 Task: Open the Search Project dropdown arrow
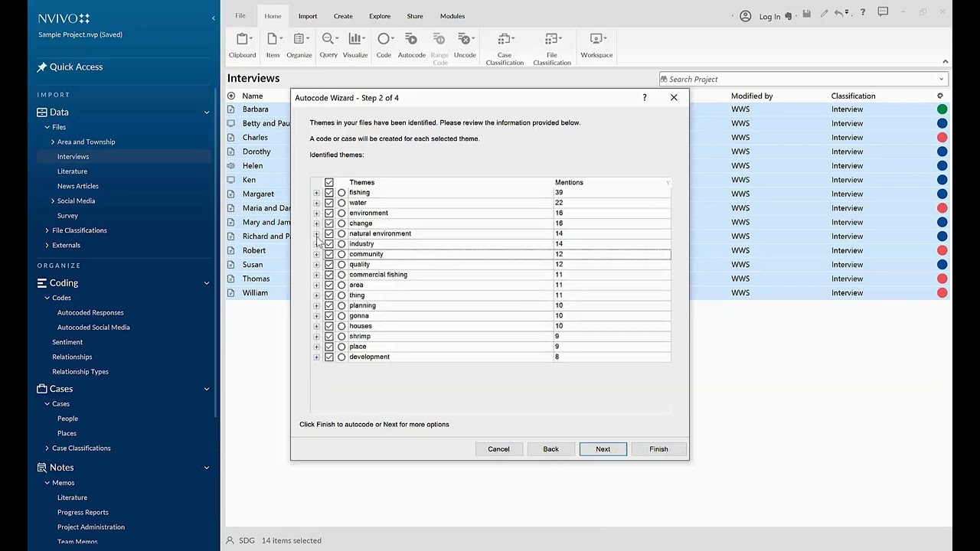coord(941,79)
